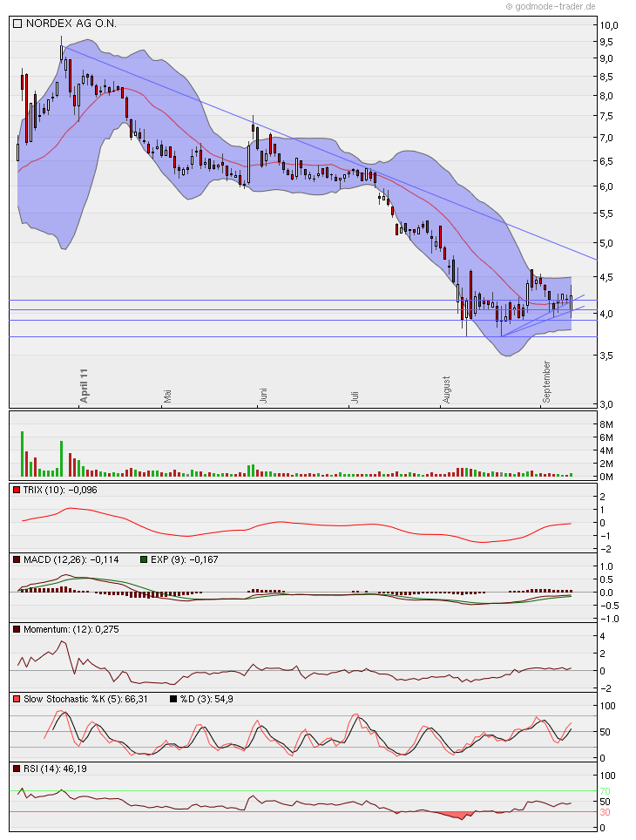Click the godmode-trader.de copyright text
The height and width of the screenshot is (840, 636).
tap(551, 6)
